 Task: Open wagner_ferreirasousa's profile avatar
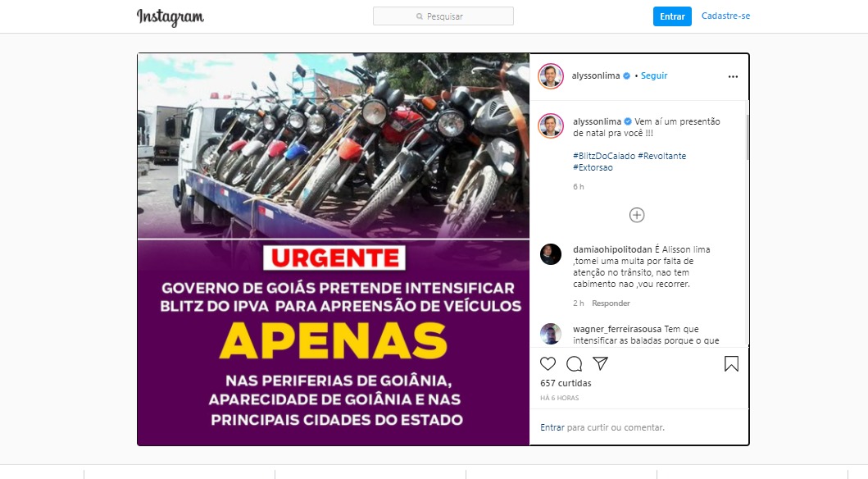click(551, 333)
